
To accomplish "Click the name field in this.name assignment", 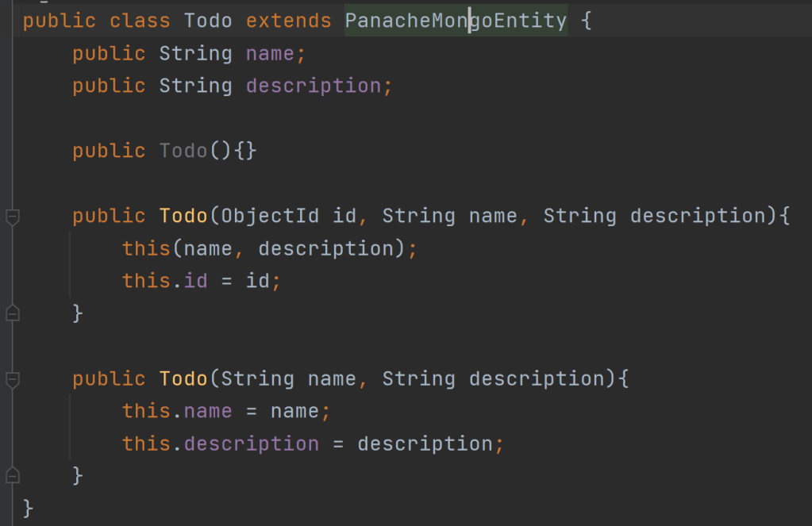I will pos(208,411).
